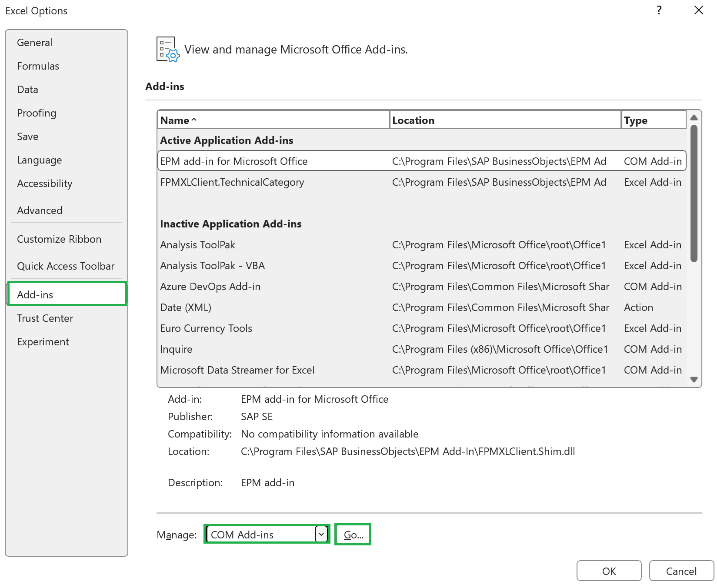This screenshot has height=588, width=717.
Task: Select the Date (XML) add-in row
Action: [422, 307]
